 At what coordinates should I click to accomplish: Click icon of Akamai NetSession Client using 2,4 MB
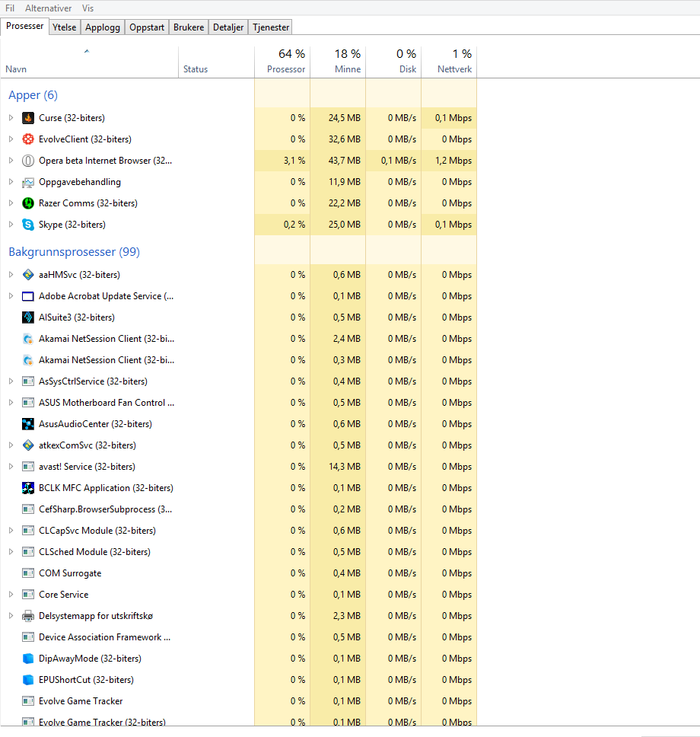[x=28, y=338]
